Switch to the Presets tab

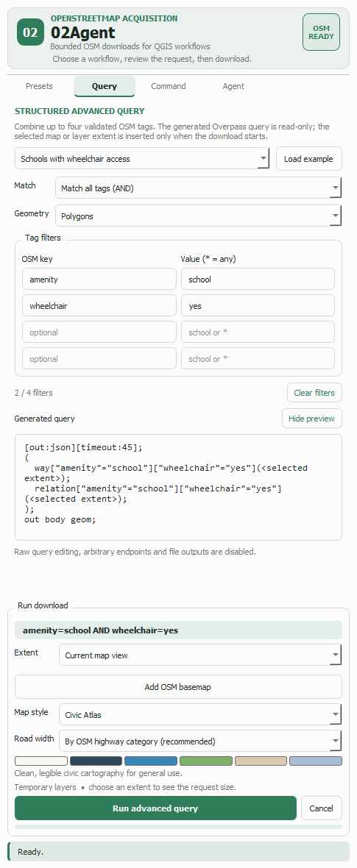pyautogui.click(x=39, y=86)
